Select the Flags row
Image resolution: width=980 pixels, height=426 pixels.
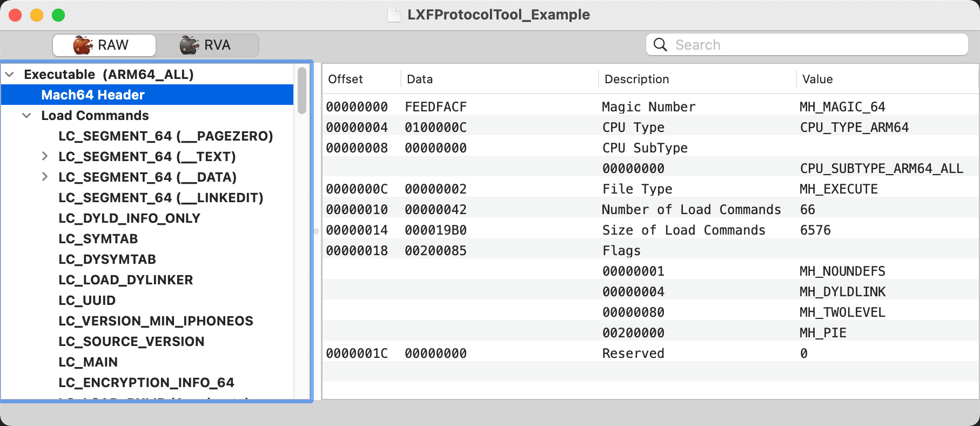point(650,251)
